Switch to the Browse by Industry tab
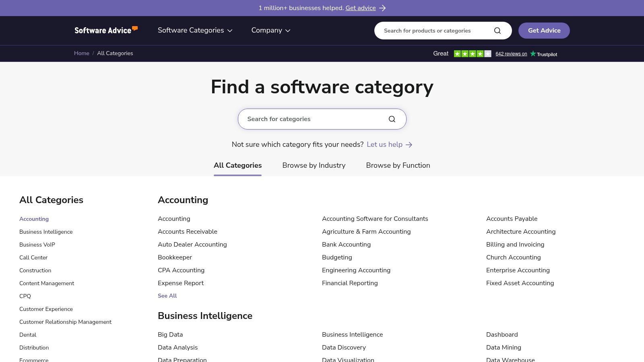644x362 pixels. [314, 165]
